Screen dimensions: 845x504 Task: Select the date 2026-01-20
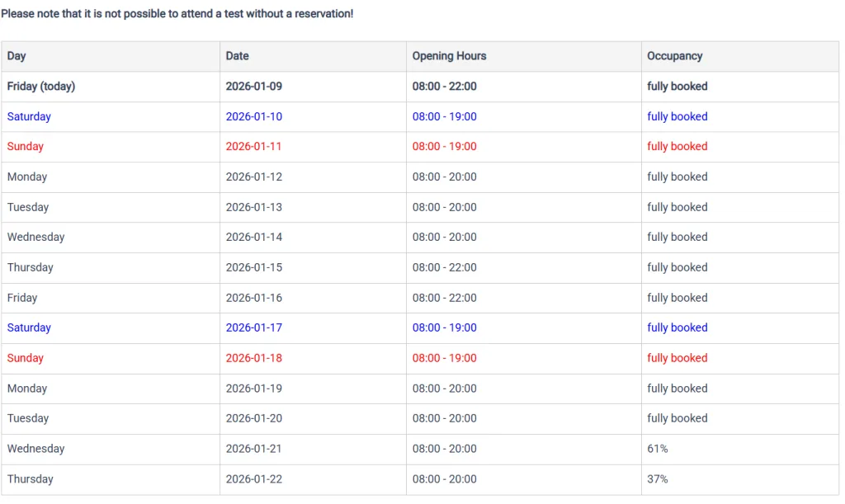tap(253, 418)
